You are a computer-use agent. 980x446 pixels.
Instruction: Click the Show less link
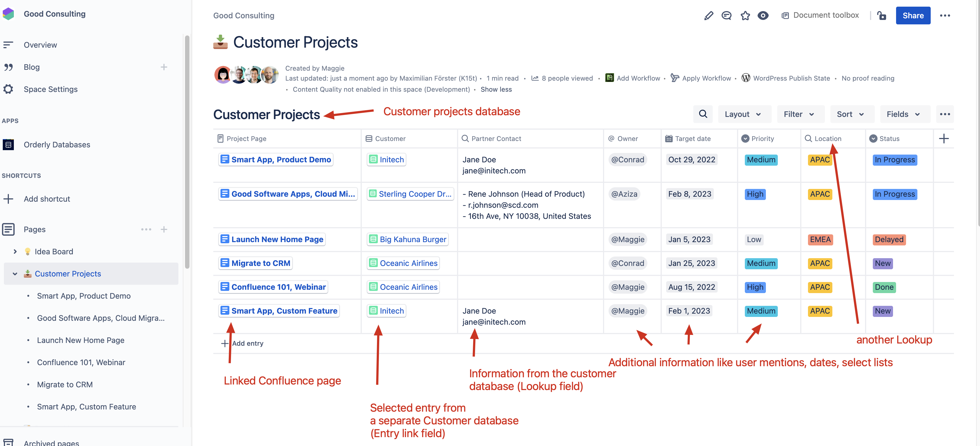click(x=496, y=89)
